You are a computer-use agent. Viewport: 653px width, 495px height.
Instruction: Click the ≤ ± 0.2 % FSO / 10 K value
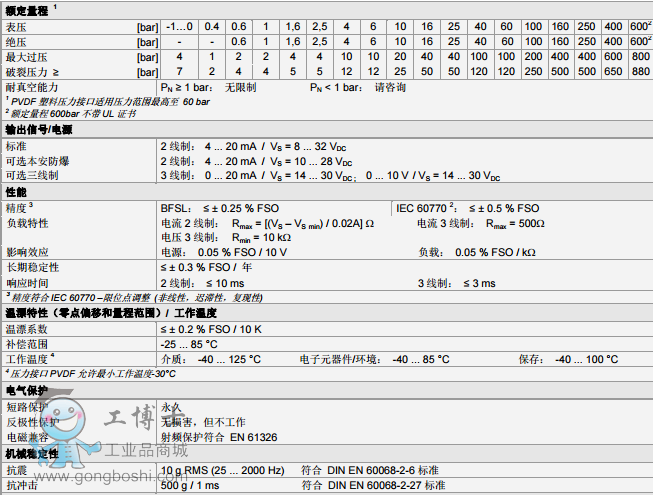point(211,329)
